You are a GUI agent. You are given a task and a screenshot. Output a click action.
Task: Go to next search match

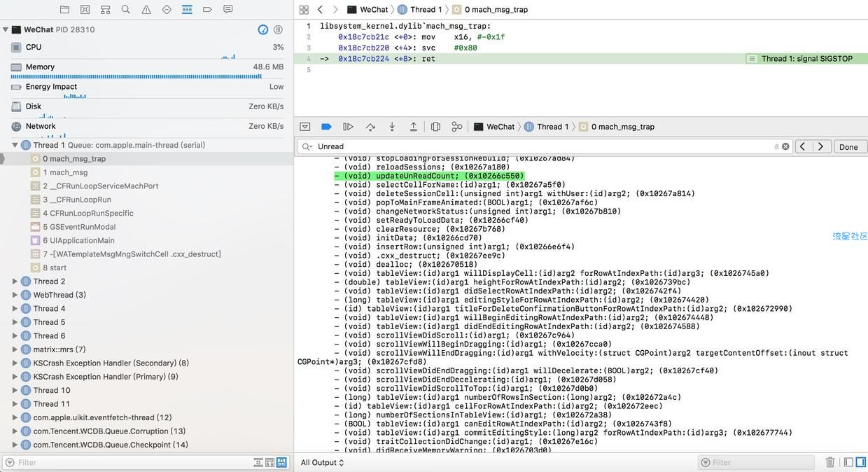point(822,146)
